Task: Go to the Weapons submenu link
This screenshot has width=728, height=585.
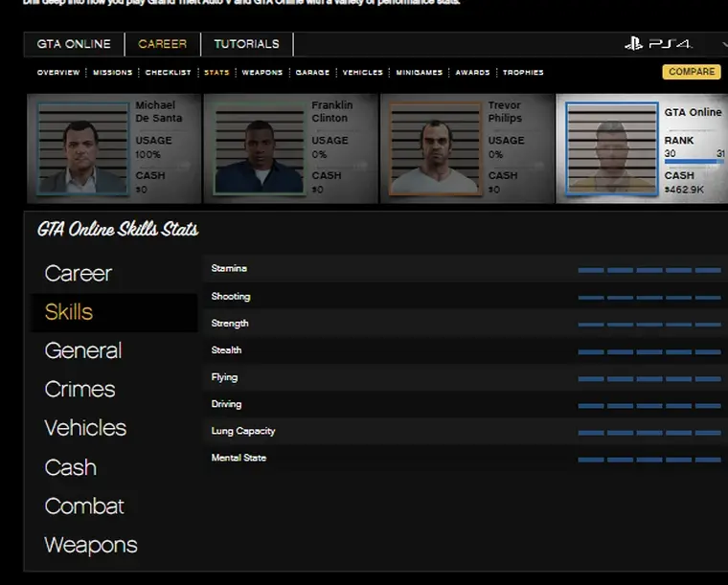Action: point(262,73)
